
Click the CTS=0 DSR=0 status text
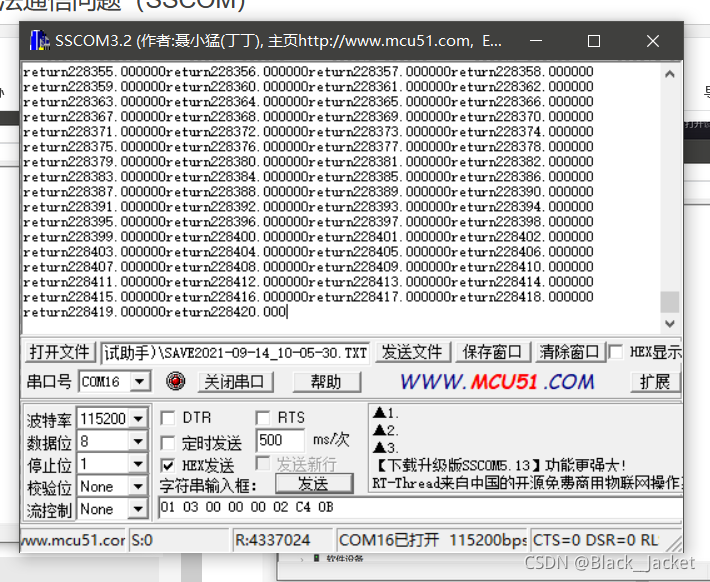(x=596, y=540)
